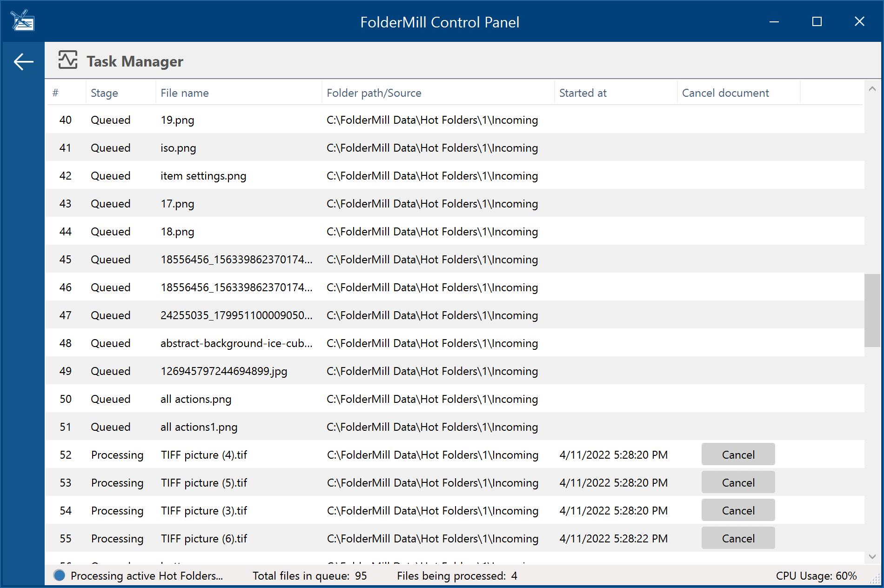The width and height of the screenshot is (884, 588).
Task: Click TIFF picture (5).tif file name
Action: [x=204, y=482]
